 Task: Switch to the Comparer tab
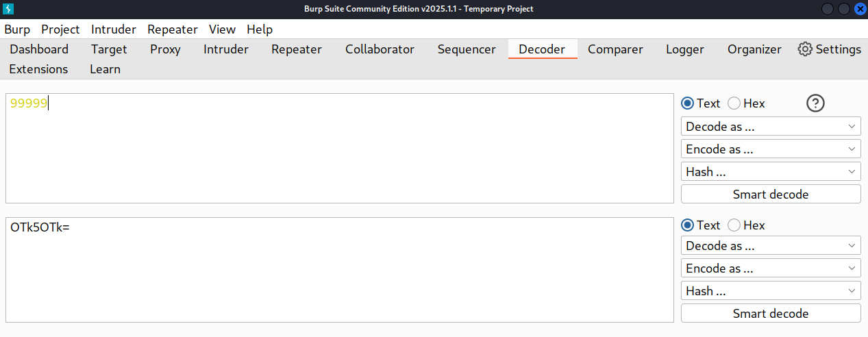(x=615, y=49)
